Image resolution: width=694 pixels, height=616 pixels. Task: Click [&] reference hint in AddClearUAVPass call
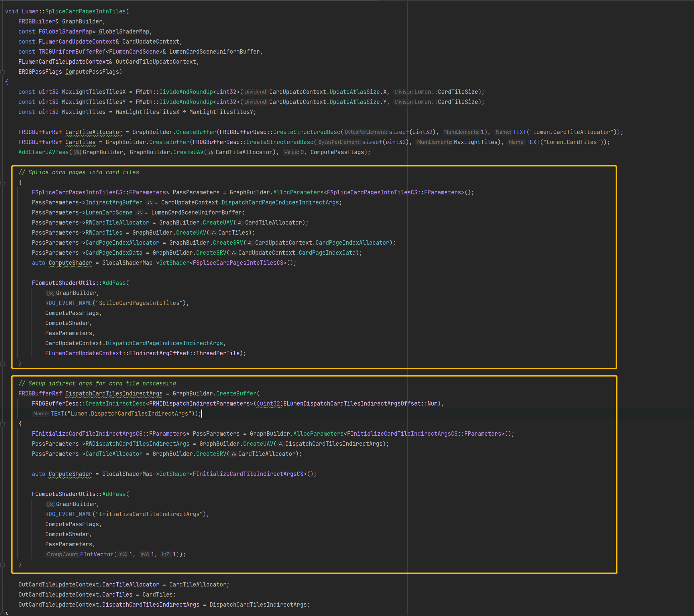[77, 152]
